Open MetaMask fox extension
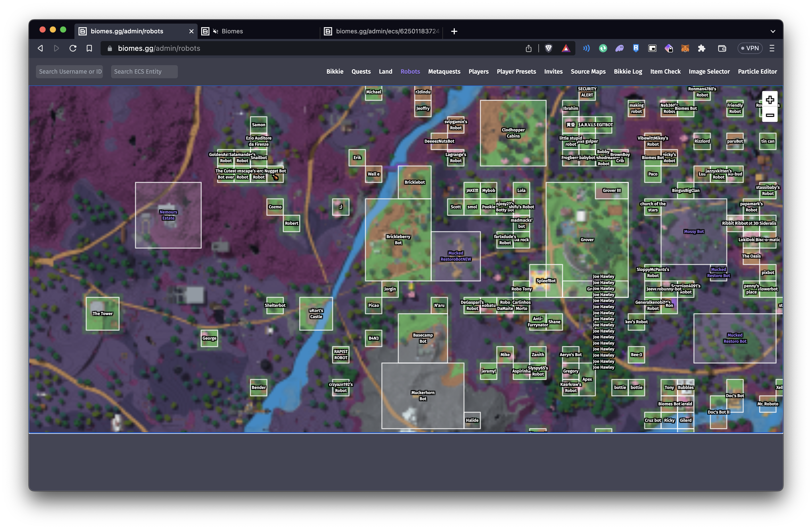The height and width of the screenshot is (529, 812). coord(685,48)
